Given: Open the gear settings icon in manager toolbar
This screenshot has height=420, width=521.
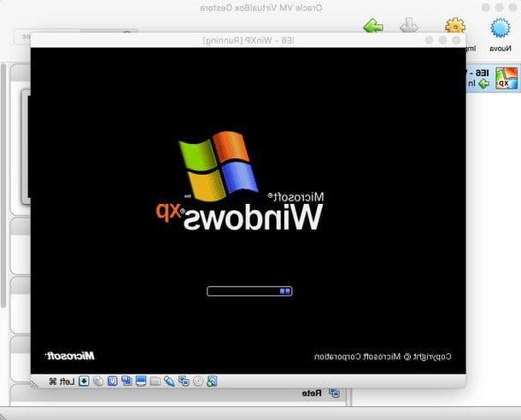Looking at the screenshot, I should coord(455,26).
